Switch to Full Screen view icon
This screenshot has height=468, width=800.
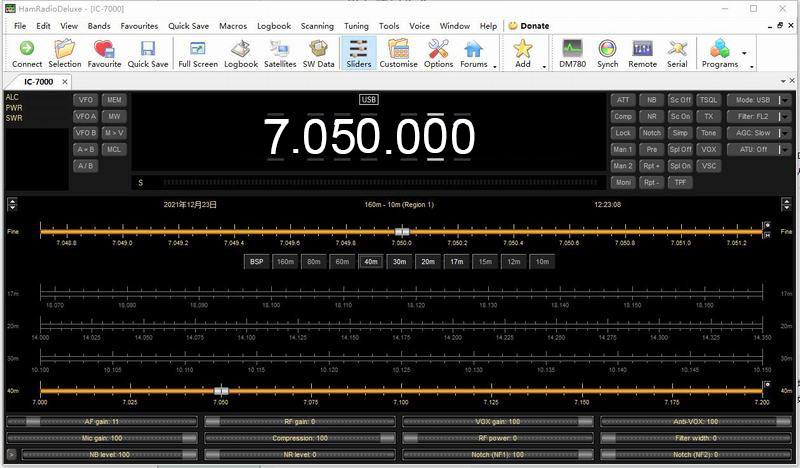pyautogui.click(x=198, y=53)
